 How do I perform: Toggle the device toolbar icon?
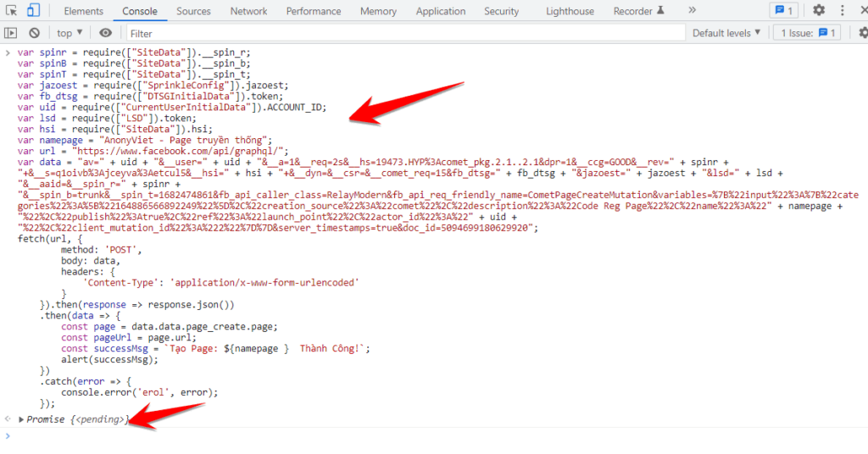click(x=33, y=11)
